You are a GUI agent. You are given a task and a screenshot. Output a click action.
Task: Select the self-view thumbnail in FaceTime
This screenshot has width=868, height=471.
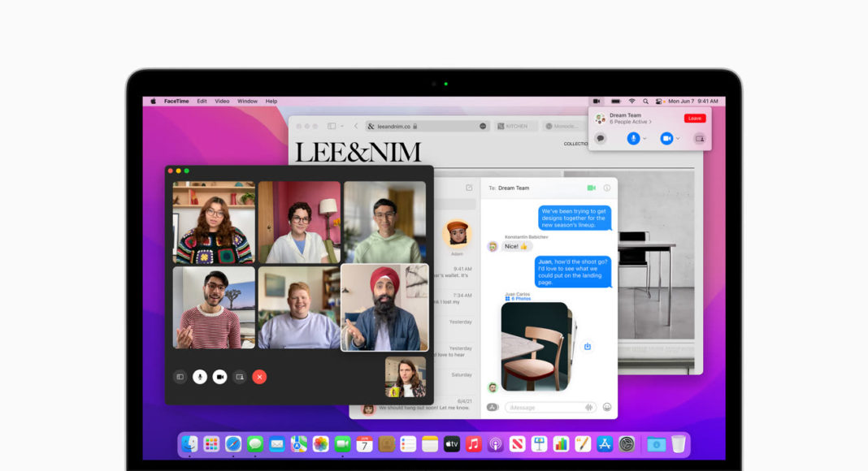point(406,377)
